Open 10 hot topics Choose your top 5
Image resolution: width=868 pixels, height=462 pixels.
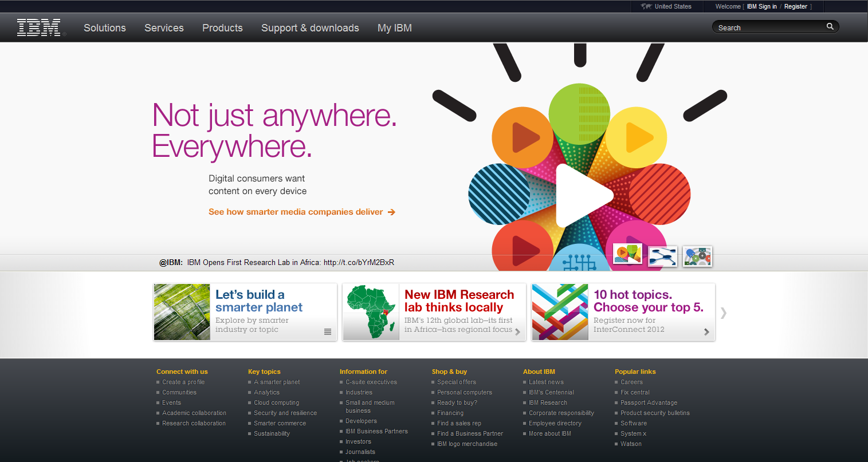[649, 301]
